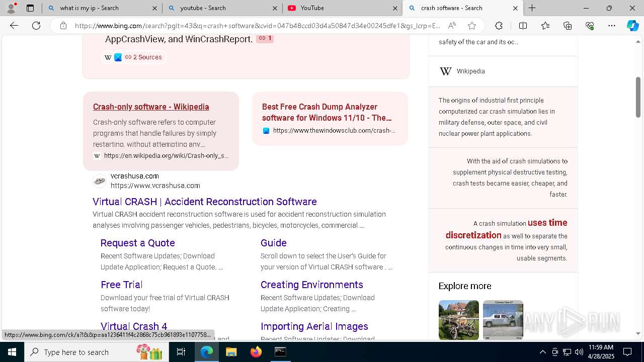Go back with the browser back arrow

pyautogui.click(x=14, y=26)
